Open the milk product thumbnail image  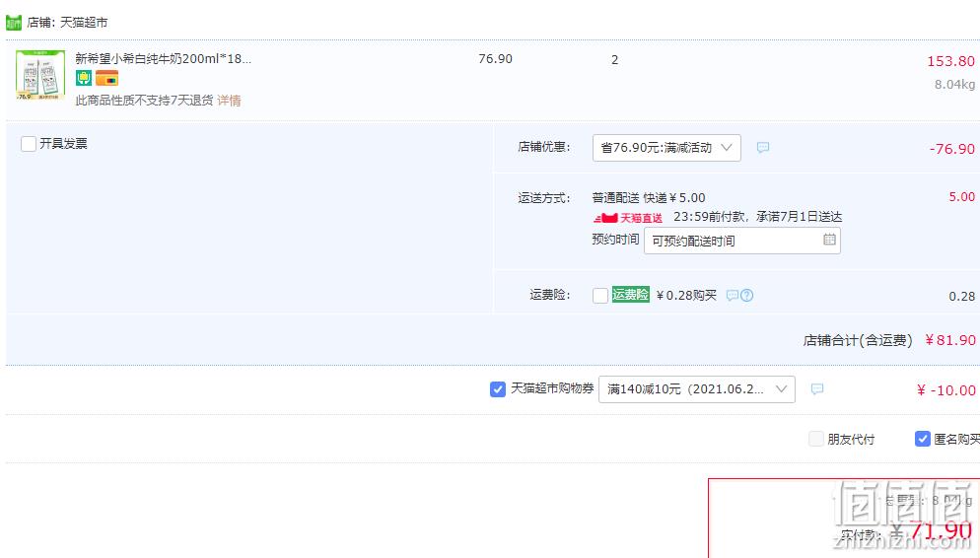(x=40, y=75)
